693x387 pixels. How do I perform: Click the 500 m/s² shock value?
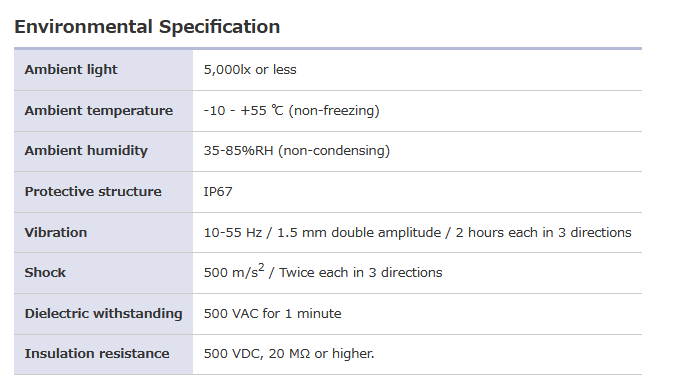(234, 271)
